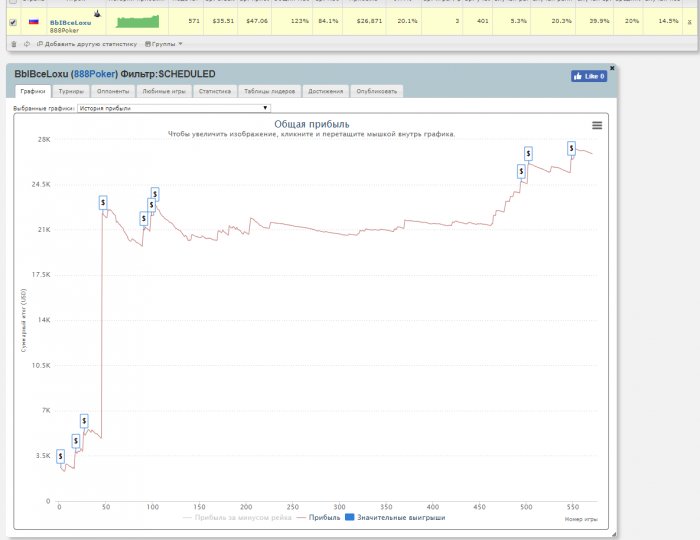The height and width of the screenshot is (540, 700).
Task: Click the green profit sparkline thumbnail
Action: 137,21
